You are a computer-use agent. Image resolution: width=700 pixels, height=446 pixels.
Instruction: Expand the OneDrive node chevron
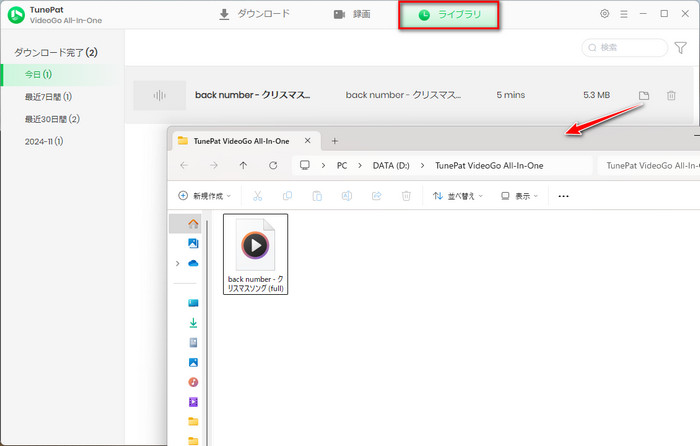tap(178, 263)
